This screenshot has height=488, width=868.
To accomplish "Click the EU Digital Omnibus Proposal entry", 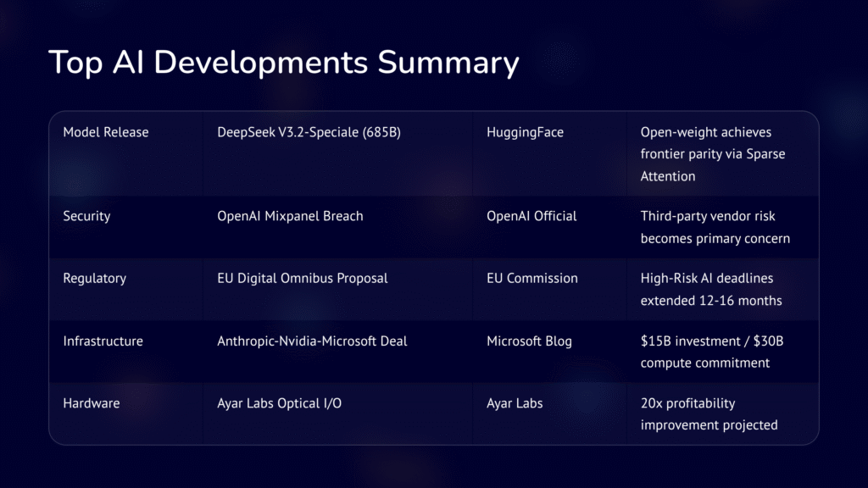I will click(x=302, y=278).
